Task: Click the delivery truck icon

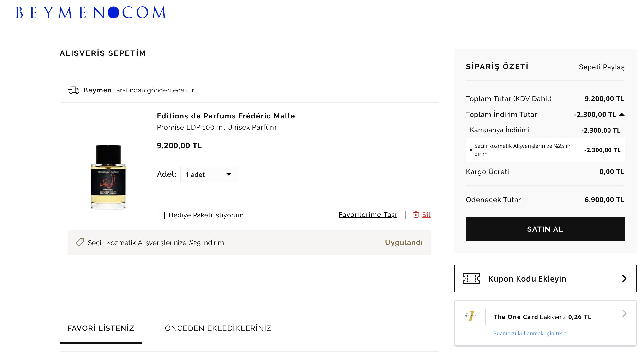Action: click(73, 90)
